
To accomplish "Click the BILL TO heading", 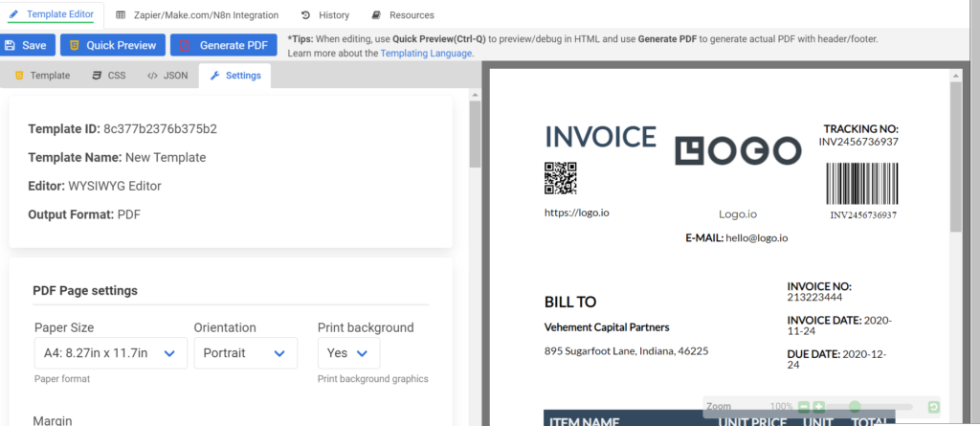I will [x=570, y=303].
